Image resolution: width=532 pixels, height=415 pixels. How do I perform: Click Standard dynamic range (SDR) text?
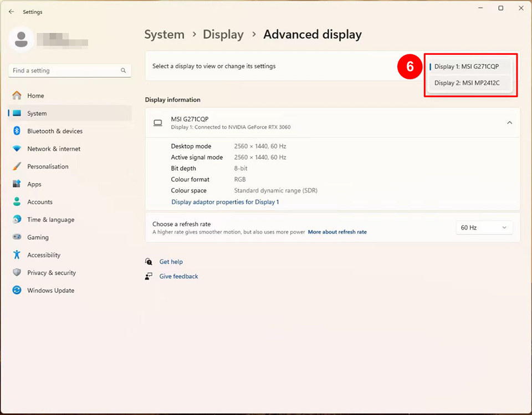click(275, 190)
